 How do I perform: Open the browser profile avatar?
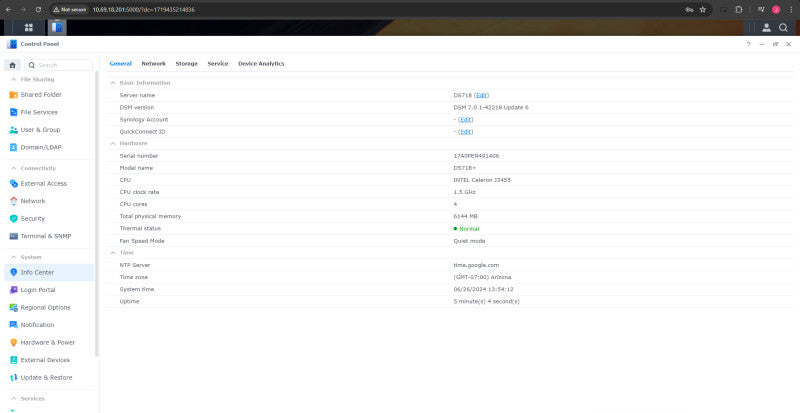point(776,10)
